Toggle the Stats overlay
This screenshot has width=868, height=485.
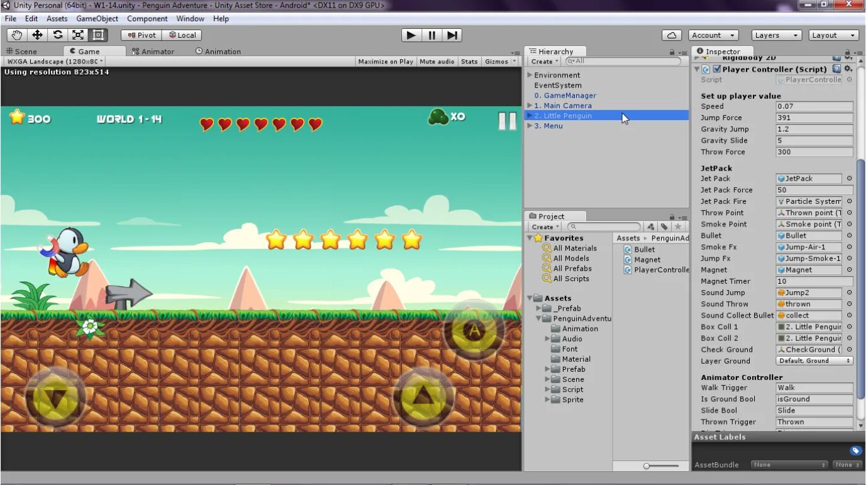click(469, 62)
